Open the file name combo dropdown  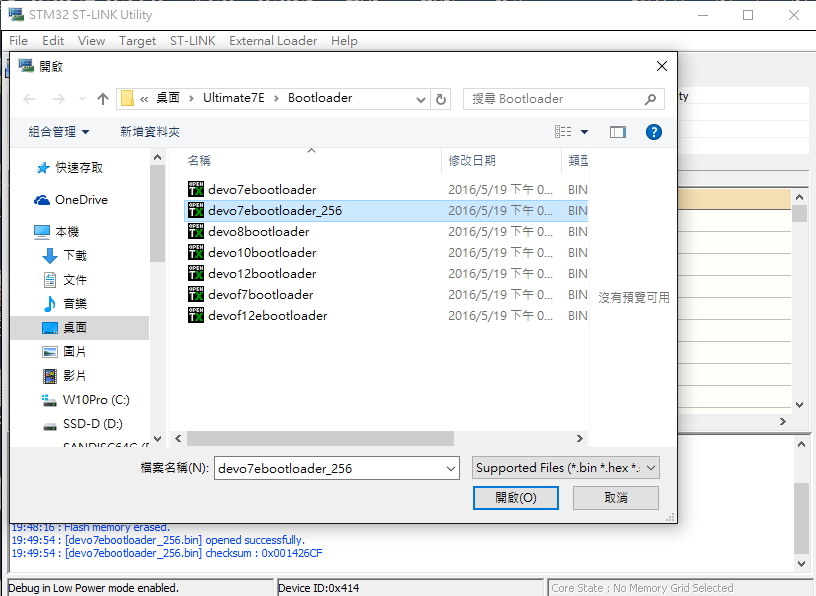point(451,468)
